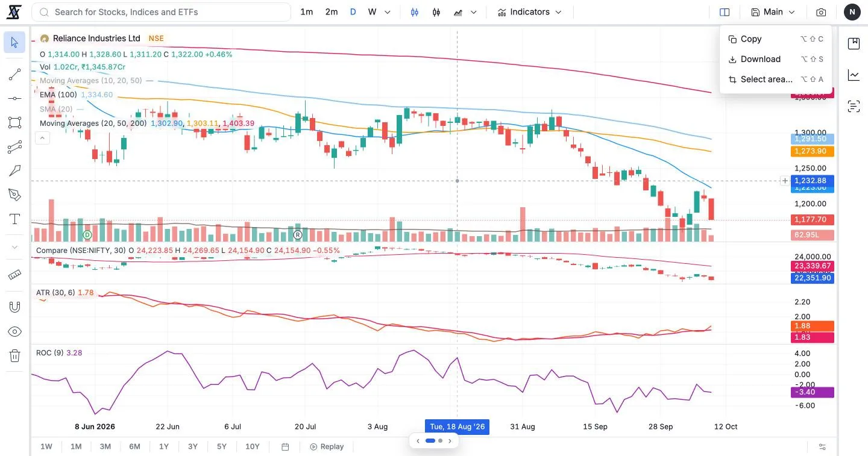Open the Main layout dropdown
868x456 pixels.
[x=773, y=12]
